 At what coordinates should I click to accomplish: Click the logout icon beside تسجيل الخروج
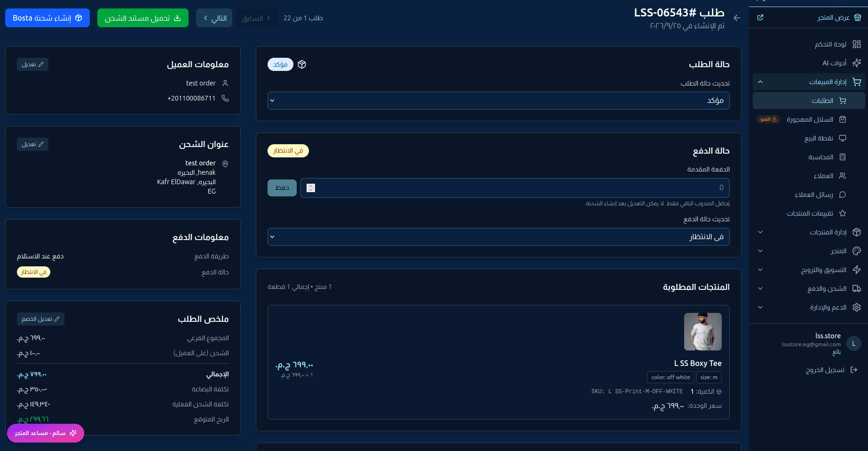coord(854,370)
